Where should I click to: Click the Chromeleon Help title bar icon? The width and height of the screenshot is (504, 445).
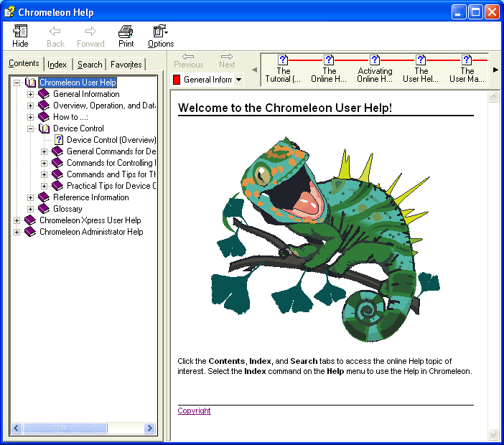(9, 12)
